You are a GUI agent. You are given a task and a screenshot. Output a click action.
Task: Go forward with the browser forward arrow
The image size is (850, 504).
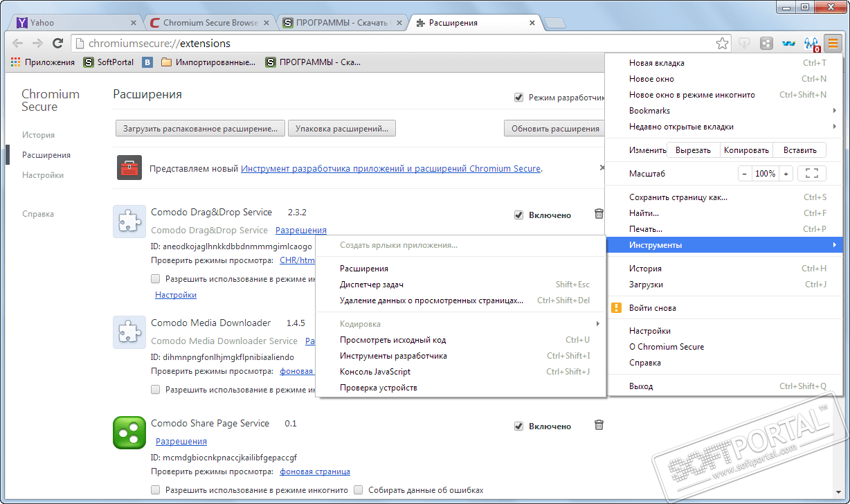(37, 44)
